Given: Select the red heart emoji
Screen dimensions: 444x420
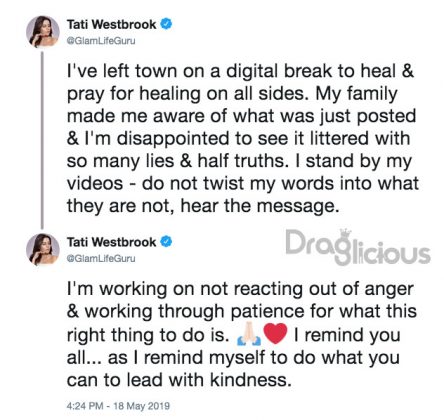Looking at the screenshot, I should [275, 334].
